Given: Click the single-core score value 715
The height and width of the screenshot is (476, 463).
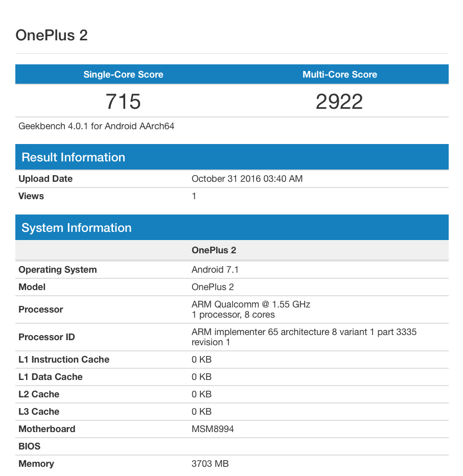Looking at the screenshot, I should [x=123, y=101].
